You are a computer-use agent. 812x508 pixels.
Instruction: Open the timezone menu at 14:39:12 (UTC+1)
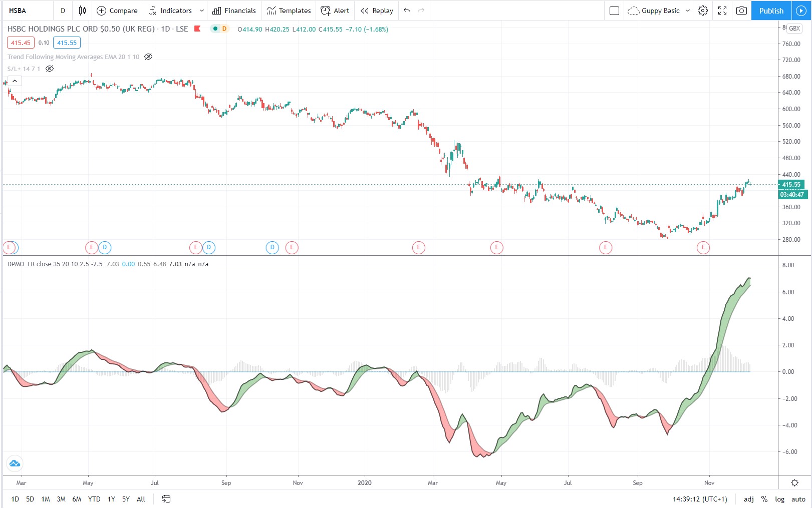700,499
